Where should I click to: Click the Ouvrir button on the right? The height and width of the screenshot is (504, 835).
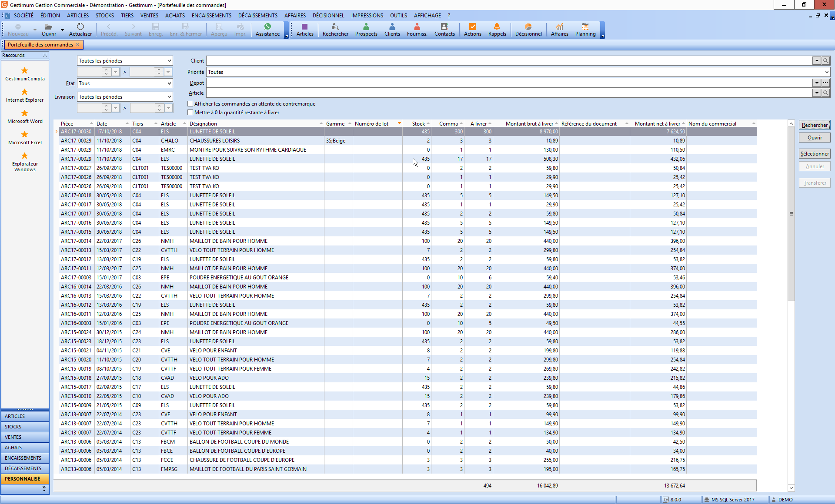pyautogui.click(x=815, y=138)
